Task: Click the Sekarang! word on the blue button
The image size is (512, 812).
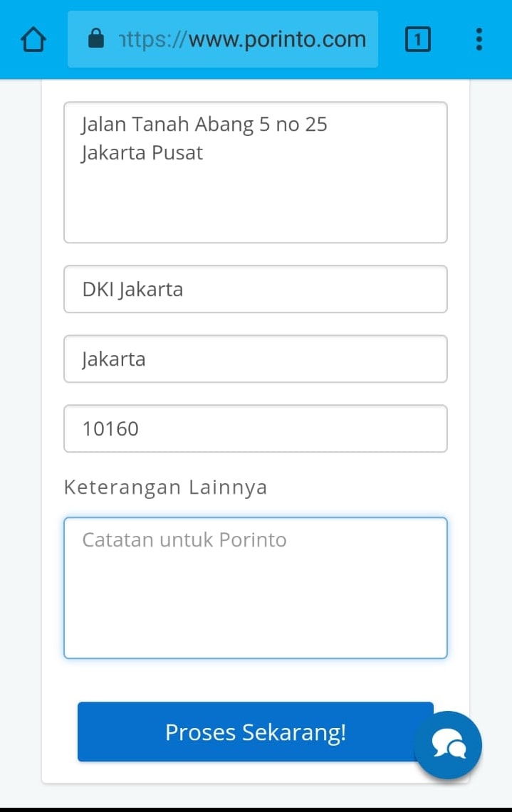Action: point(294,732)
